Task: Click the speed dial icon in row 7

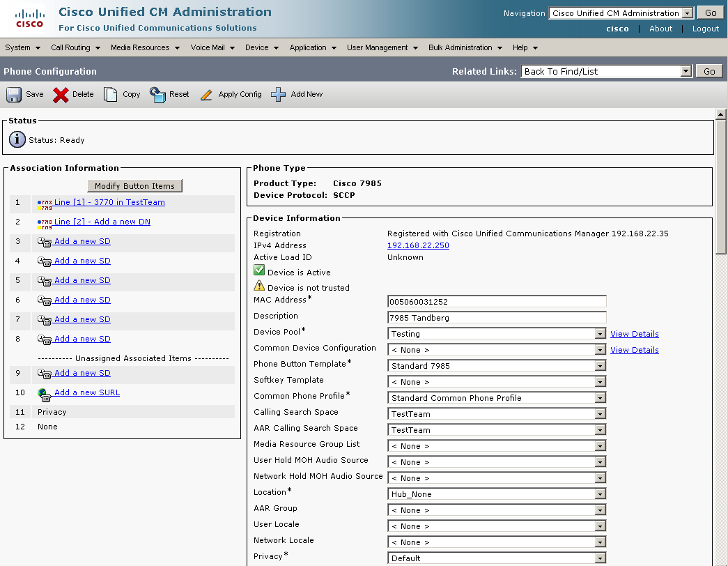Action: coord(45,320)
